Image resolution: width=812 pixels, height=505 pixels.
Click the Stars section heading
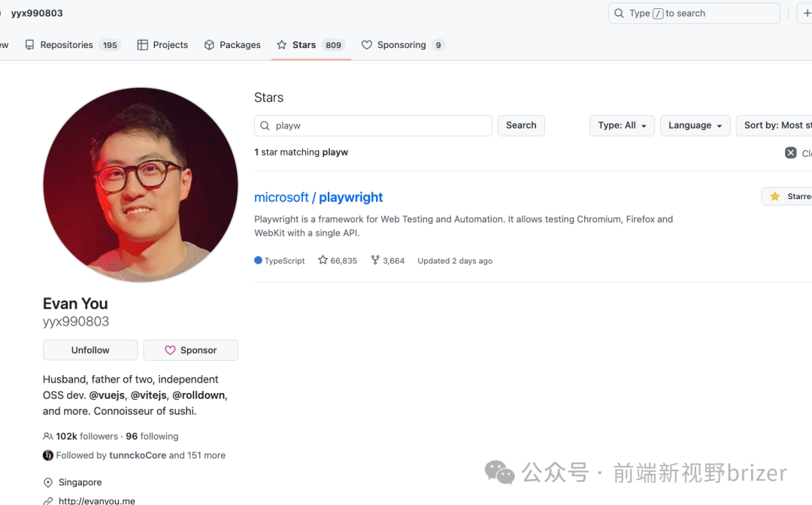point(268,97)
